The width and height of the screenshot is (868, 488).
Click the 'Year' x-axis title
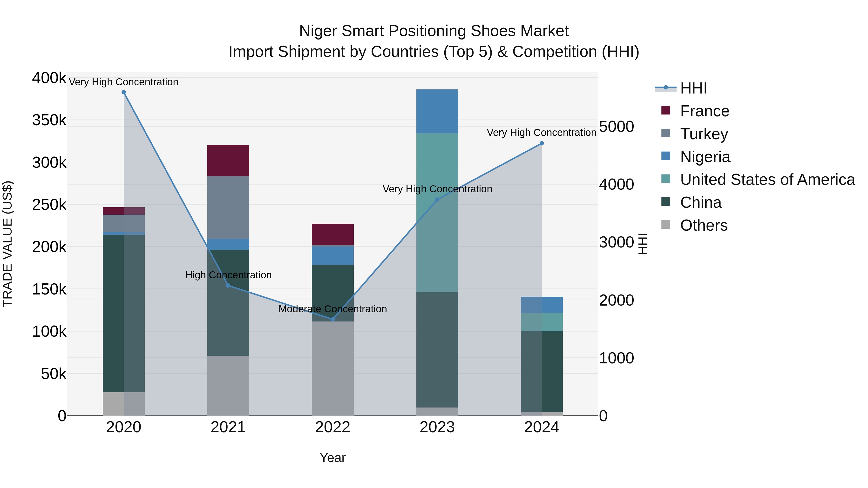[x=332, y=458]
